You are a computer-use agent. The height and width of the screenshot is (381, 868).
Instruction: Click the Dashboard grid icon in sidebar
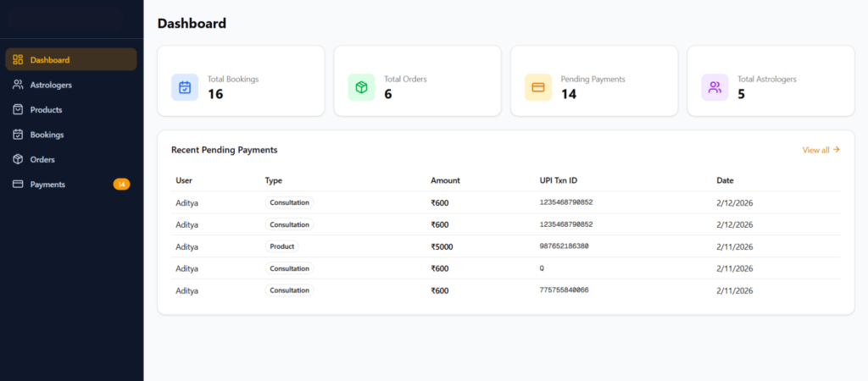[x=18, y=60]
